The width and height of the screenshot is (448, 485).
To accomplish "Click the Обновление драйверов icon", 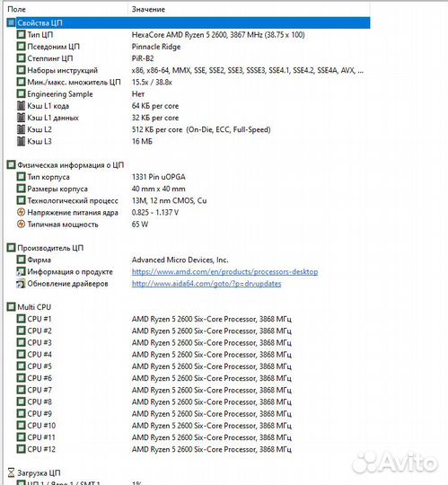I will click(x=21, y=284).
